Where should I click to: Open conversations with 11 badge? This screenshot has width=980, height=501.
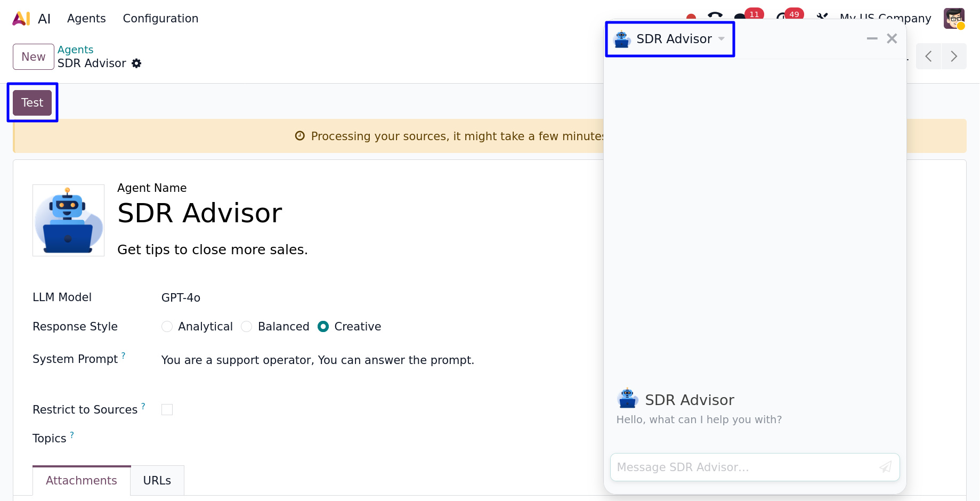(x=748, y=15)
